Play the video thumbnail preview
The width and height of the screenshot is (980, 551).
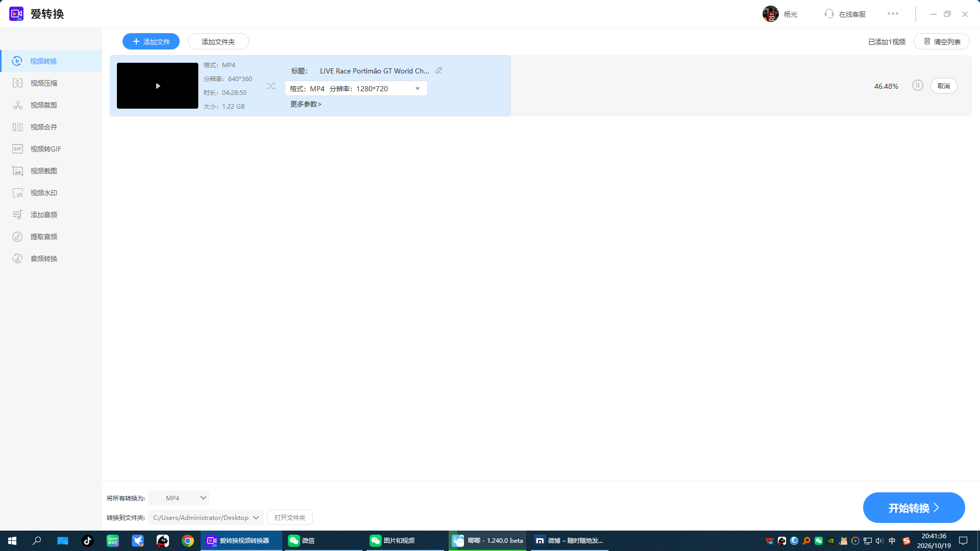[158, 86]
